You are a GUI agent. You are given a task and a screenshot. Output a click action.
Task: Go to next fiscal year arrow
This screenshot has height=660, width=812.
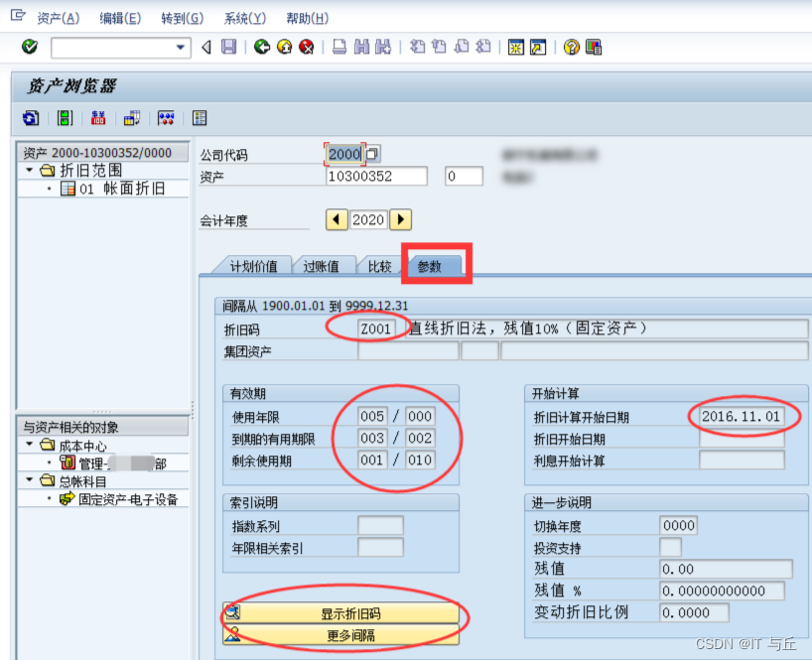[x=400, y=219]
